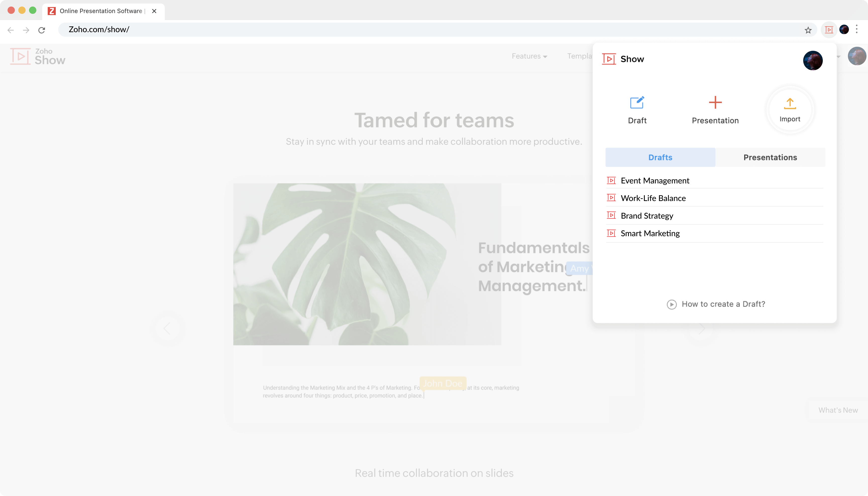The image size is (868, 496).
Task: Click the Smart Marketing presentation icon
Action: (x=611, y=233)
